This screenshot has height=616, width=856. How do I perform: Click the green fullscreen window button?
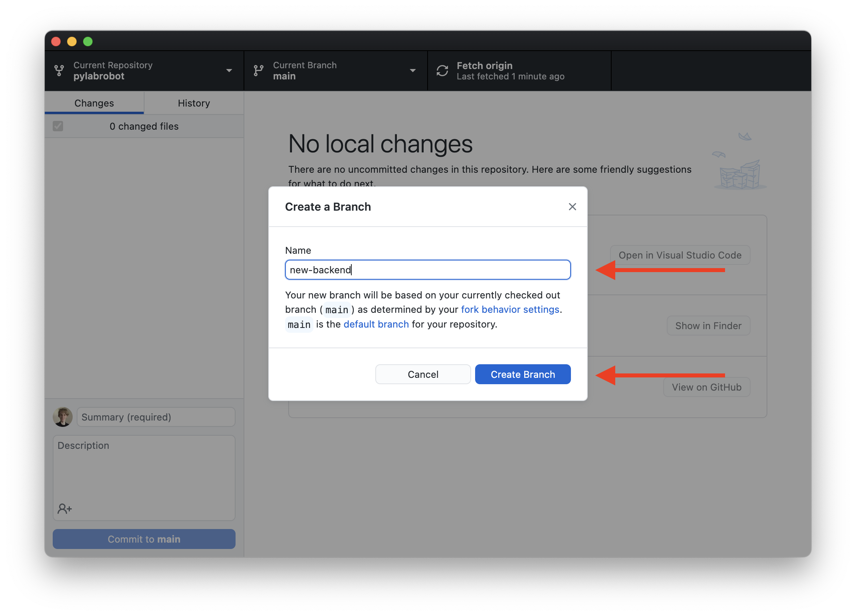[x=88, y=41]
